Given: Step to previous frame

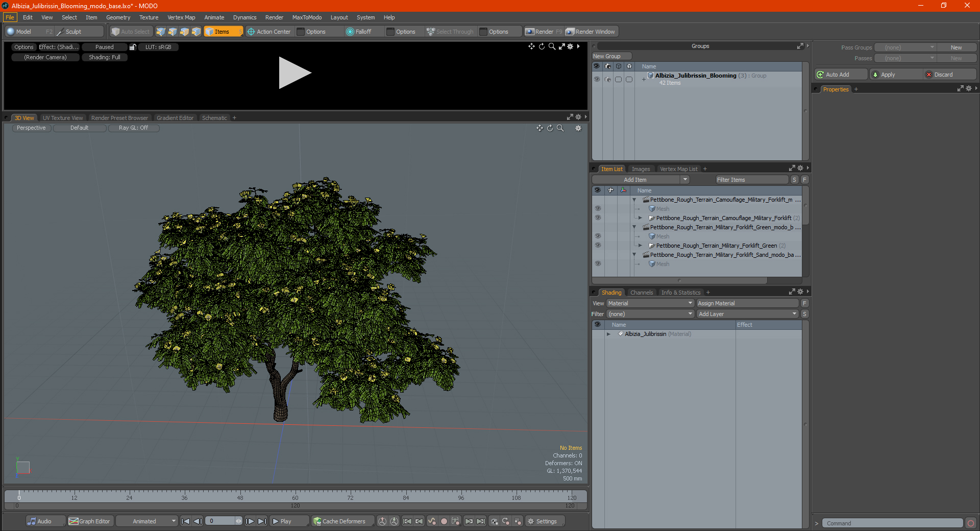Looking at the screenshot, I should click(198, 521).
